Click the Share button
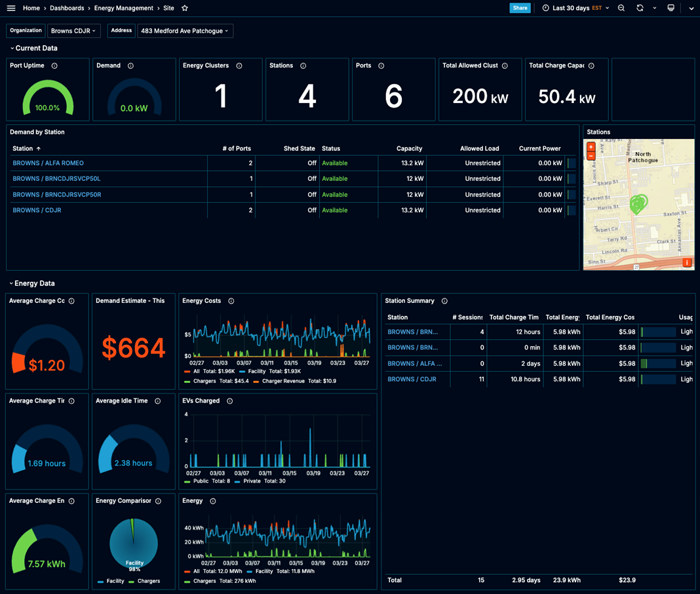 click(x=520, y=8)
